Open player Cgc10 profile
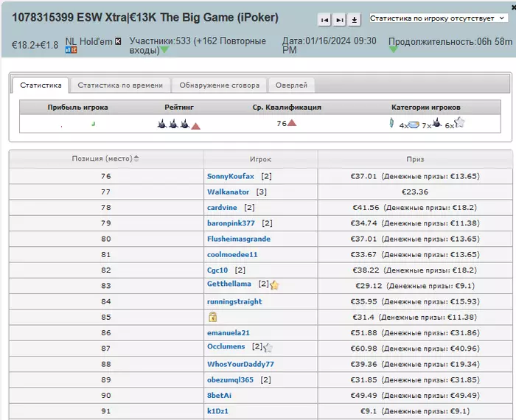 217,270
